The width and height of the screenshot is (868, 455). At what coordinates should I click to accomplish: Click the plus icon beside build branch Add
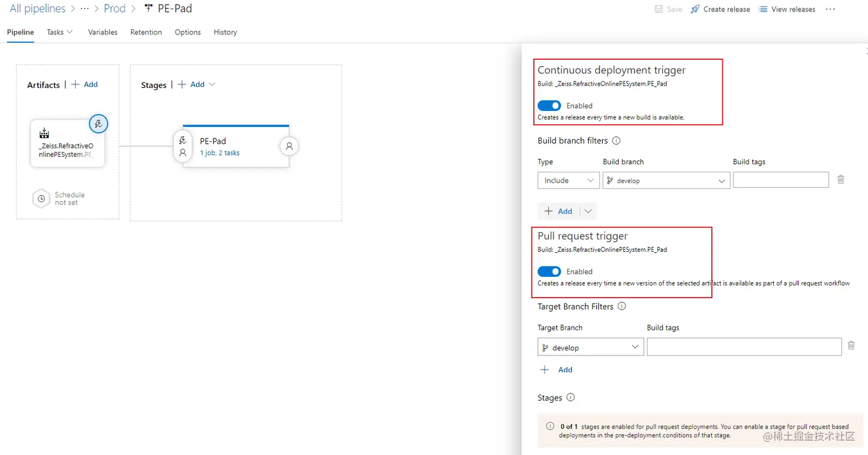(548, 211)
